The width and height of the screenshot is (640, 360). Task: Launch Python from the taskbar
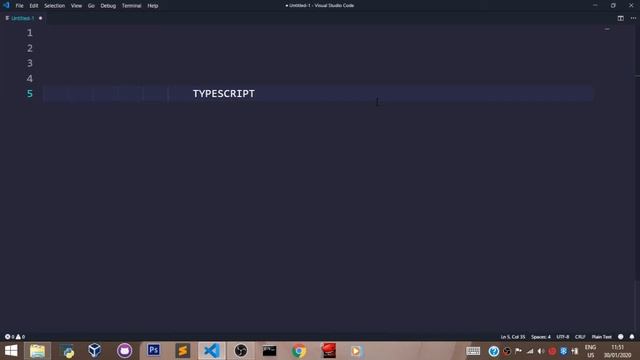(68, 351)
